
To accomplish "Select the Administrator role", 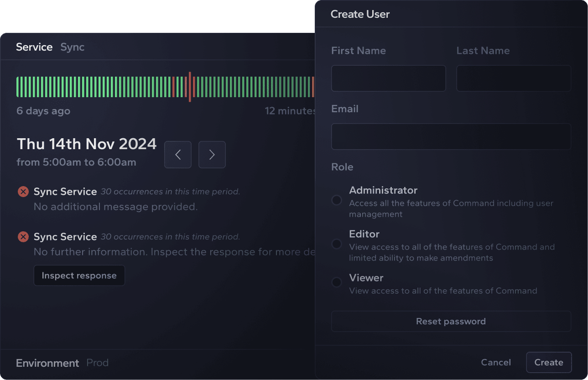I will tap(336, 200).
